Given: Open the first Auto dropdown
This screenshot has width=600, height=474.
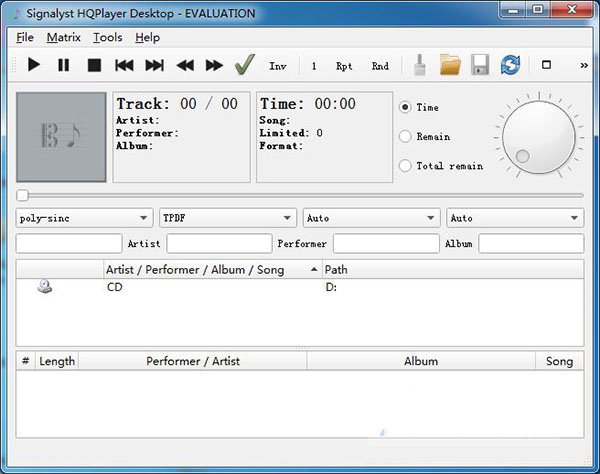Looking at the screenshot, I should pos(372,218).
